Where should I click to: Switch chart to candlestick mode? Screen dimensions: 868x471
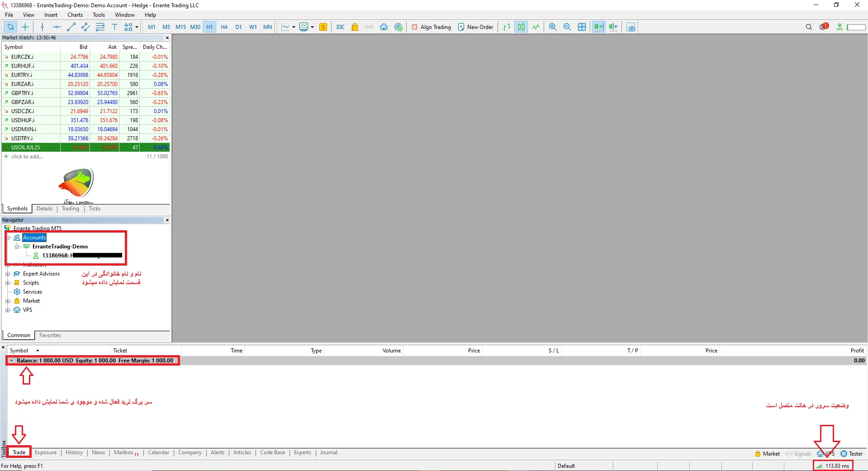522,27
